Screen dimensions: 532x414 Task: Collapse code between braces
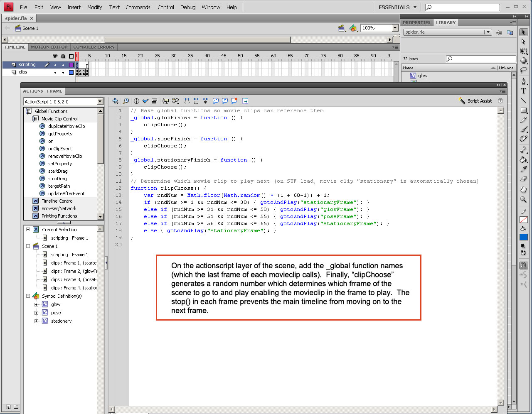187,101
